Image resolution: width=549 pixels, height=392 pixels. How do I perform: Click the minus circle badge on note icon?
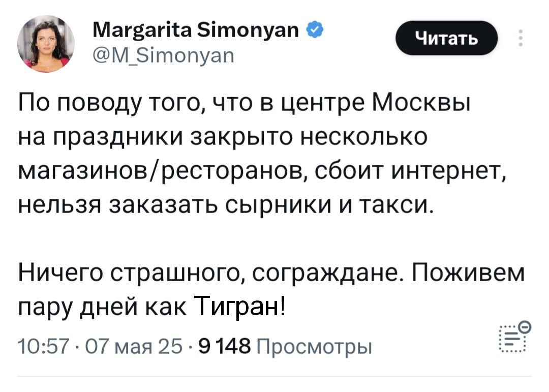click(x=525, y=327)
